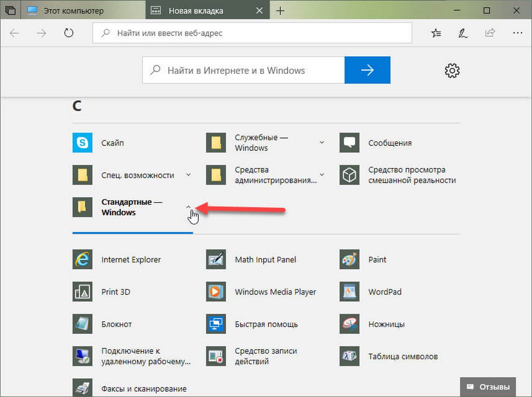Screen dimensions: 532x397
Task: Click the Отзывы feedback button
Action: [x=489, y=387]
